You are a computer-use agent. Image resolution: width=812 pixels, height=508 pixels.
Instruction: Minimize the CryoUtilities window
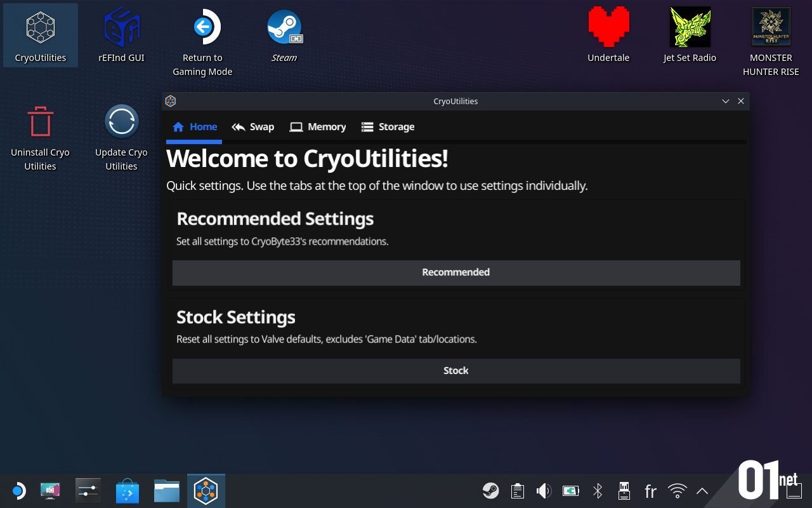coord(726,101)
